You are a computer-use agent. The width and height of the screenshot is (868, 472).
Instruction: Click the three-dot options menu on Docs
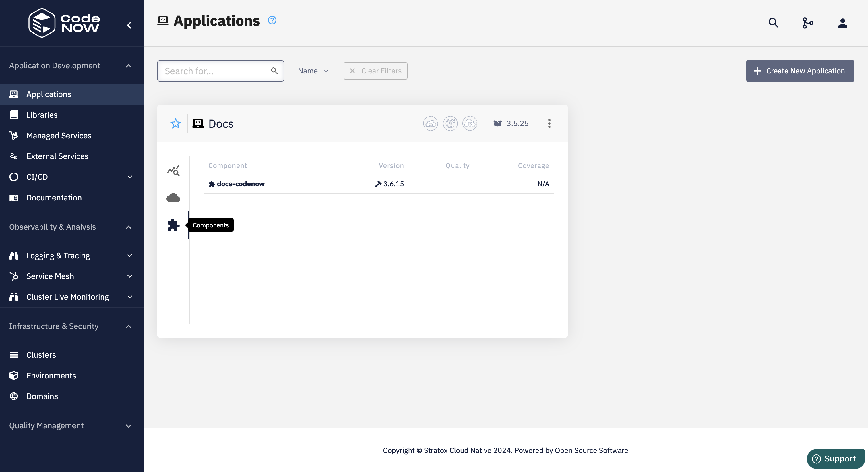pos(549,123)
